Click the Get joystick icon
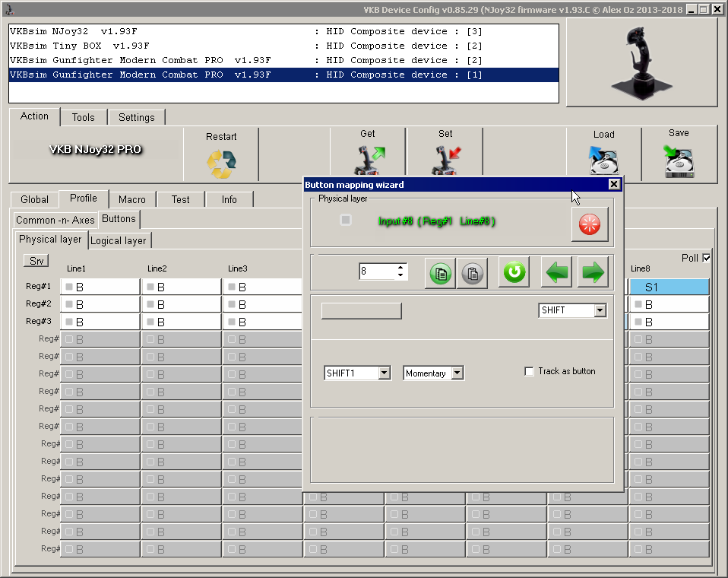Viewport: 728px width, 578px height. 369,160
